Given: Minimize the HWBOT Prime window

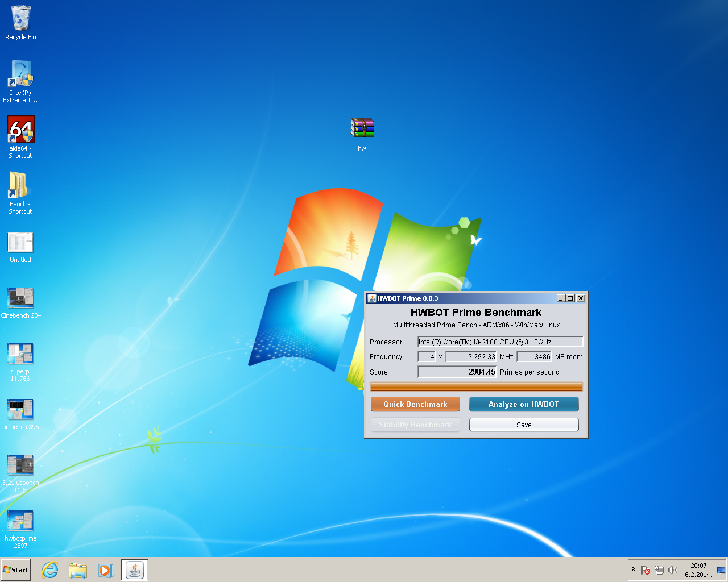Looking at the screenshot, I should 561,298.
